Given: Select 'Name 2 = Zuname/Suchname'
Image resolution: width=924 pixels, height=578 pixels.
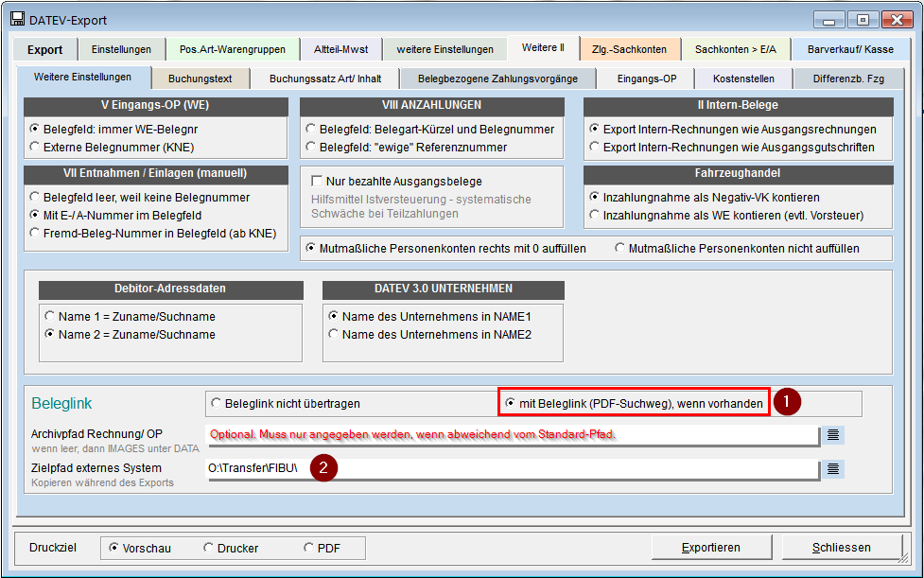Looking at the screenshot, I should tap(131, 335).
